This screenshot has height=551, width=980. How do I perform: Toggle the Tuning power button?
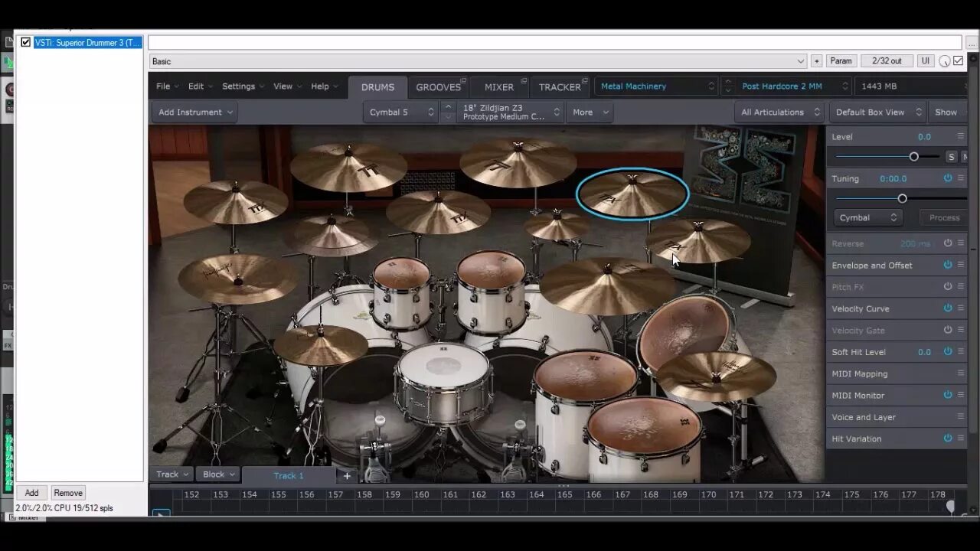pyautogui.click(x=948, y=178)
